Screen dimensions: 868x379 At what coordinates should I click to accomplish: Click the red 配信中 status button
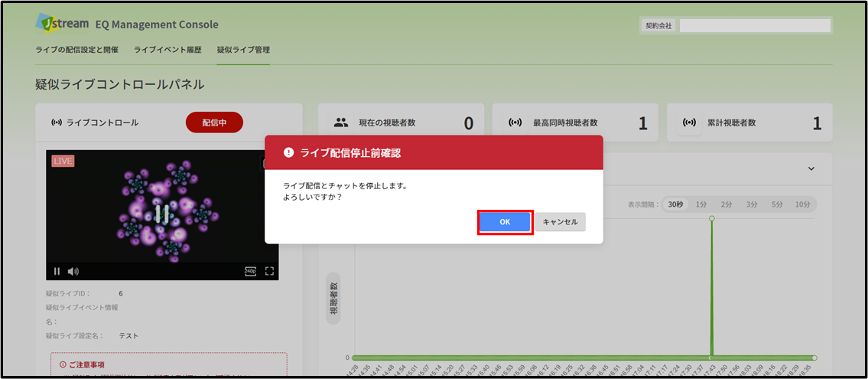point(214,123)
